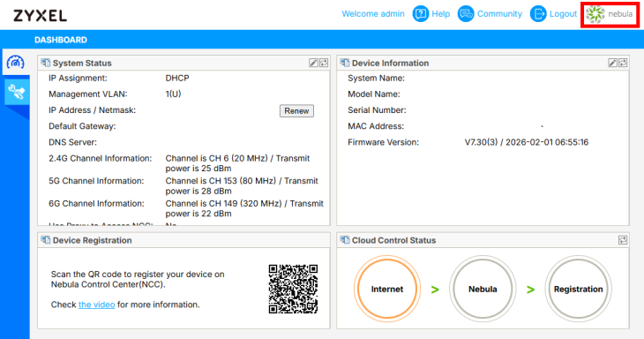644x339 pixels.
Task: Select the DASHBOARD header label
Action: (x=61, y=40)
